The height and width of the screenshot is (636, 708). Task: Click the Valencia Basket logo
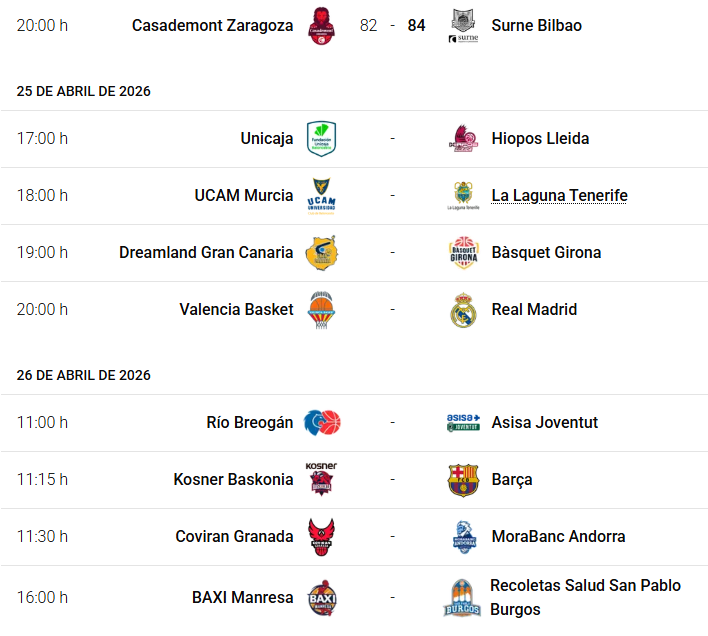click(x=322, y=310)
